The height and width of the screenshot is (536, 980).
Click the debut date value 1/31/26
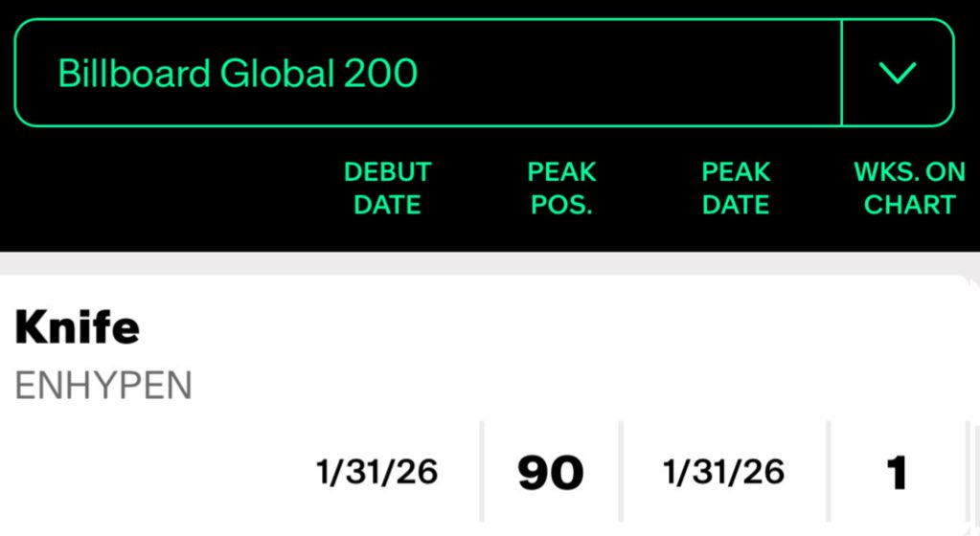click(x=377, y=472)
